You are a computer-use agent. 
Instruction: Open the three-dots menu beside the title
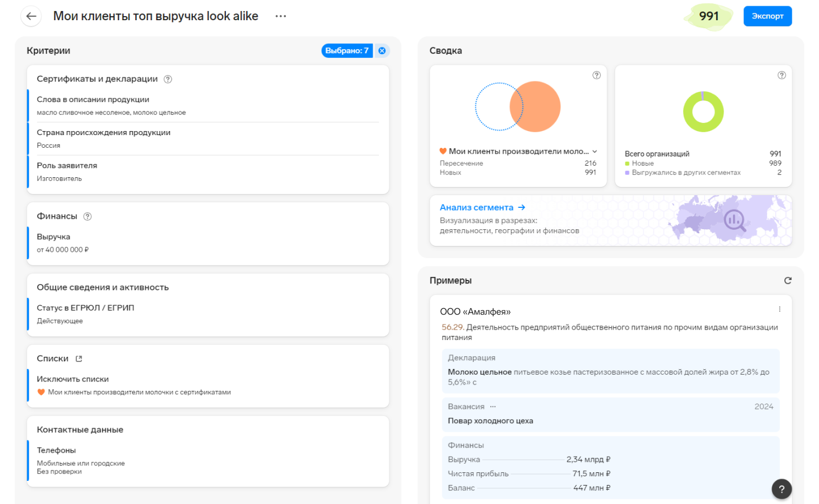tap(281, 16)
